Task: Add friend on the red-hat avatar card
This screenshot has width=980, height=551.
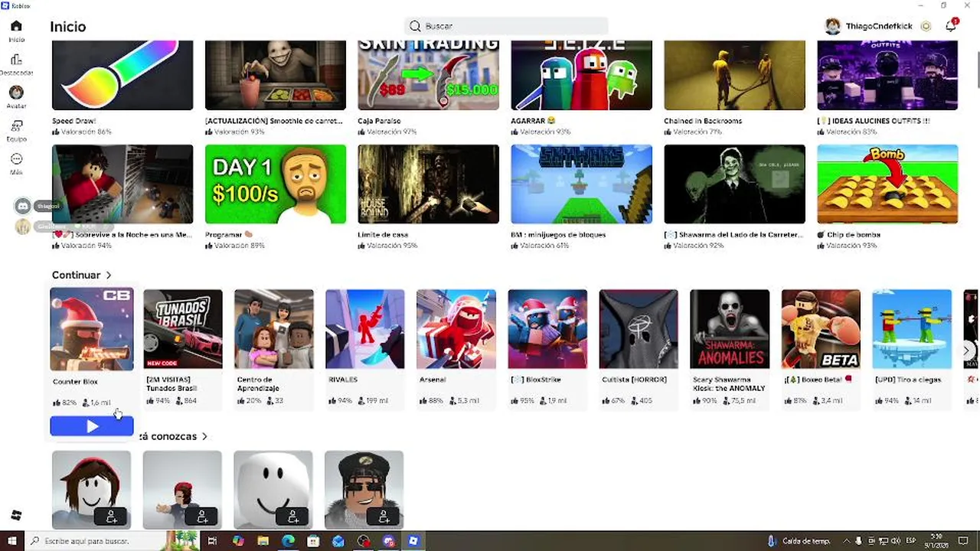Action: pyautogui.click(x=112, y=517)
